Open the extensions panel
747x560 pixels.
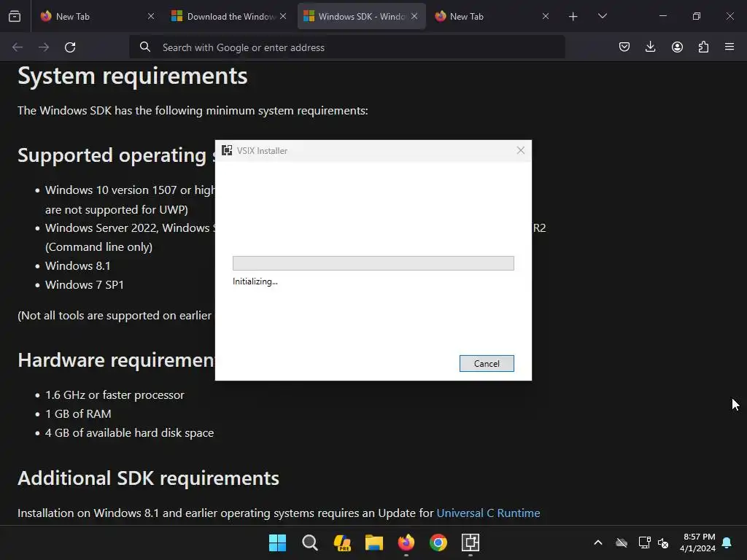pyautogui.click(x=703, y=47)
